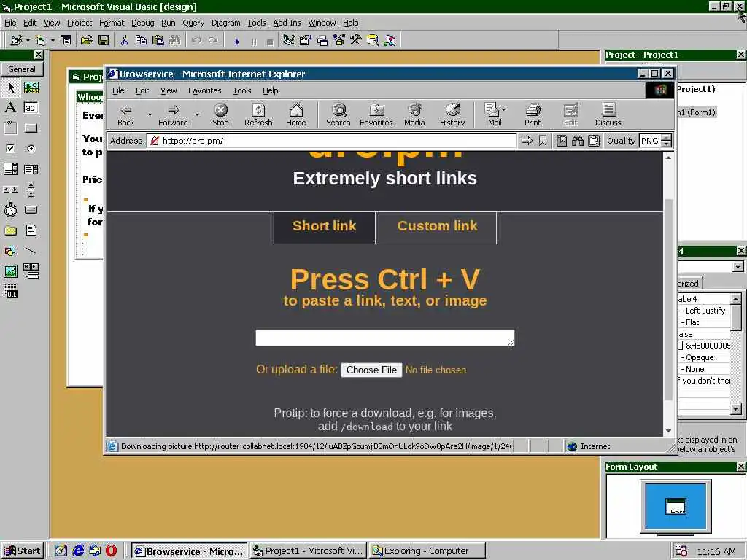Image resolution: width=747 pixels, height=560 pixels.
Task: Open the Back button history dropdown
Action: [150, 114]
